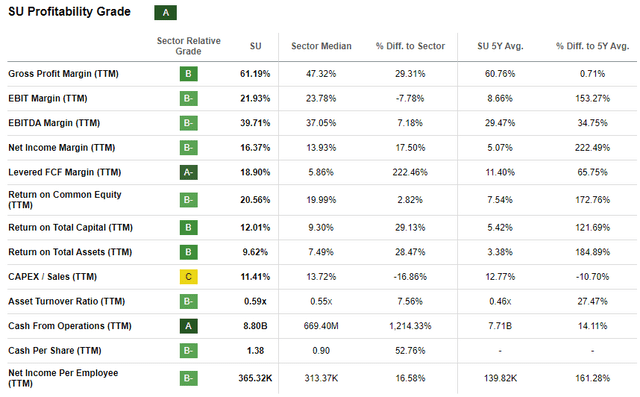Open the Return on Total Assets (TTM) link
Screen dimensions: 640x397
(x=70, y=252)
